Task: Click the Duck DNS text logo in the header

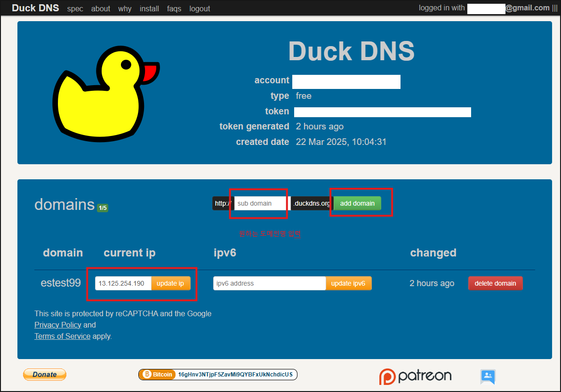Action: pyautogui.click(x=35, y=8)
